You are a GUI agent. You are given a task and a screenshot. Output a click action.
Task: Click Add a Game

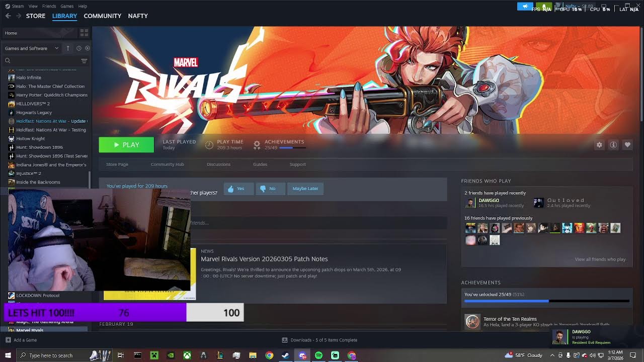click(21, 340)
